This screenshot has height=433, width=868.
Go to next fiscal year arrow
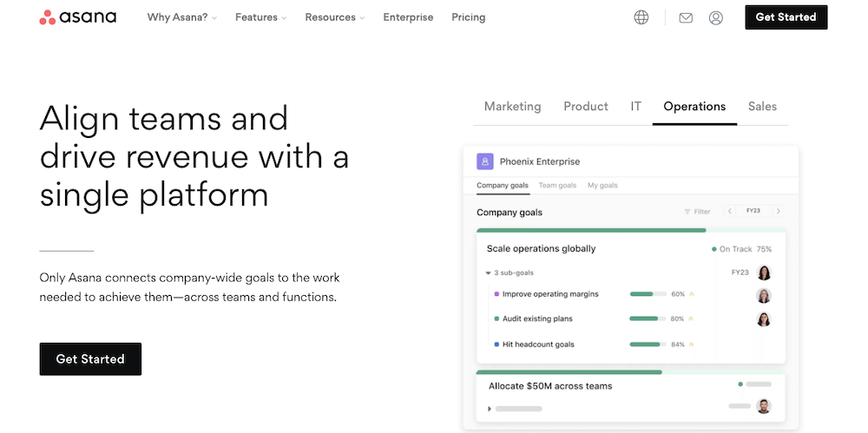778,212
